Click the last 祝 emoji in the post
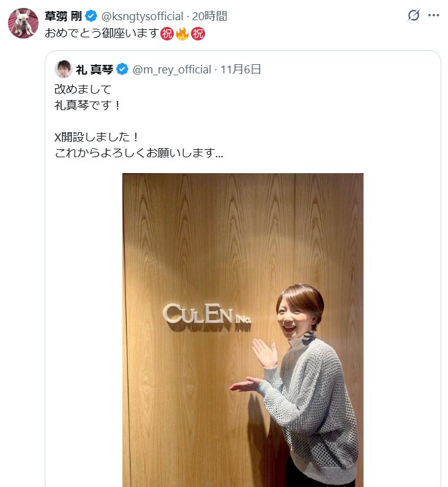 point(198,33)
